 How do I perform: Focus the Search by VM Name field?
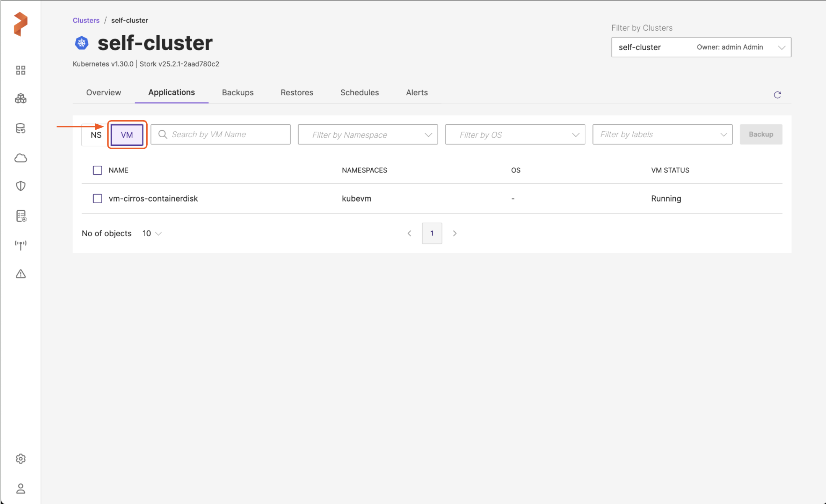226,135
